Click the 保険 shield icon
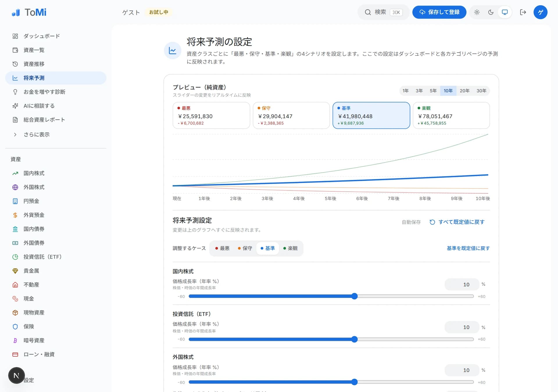The height and width of the screenshot is (392, 558). (15, 327)
